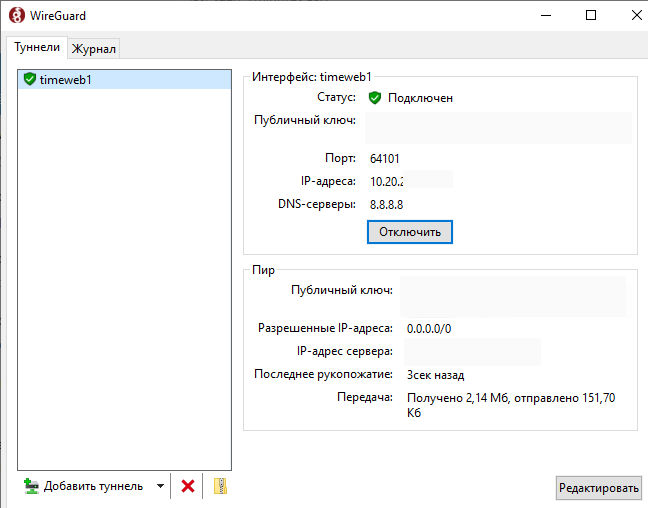Click the add tunnel icon
The width and height of the screenshot is (648, 508).
31,486
